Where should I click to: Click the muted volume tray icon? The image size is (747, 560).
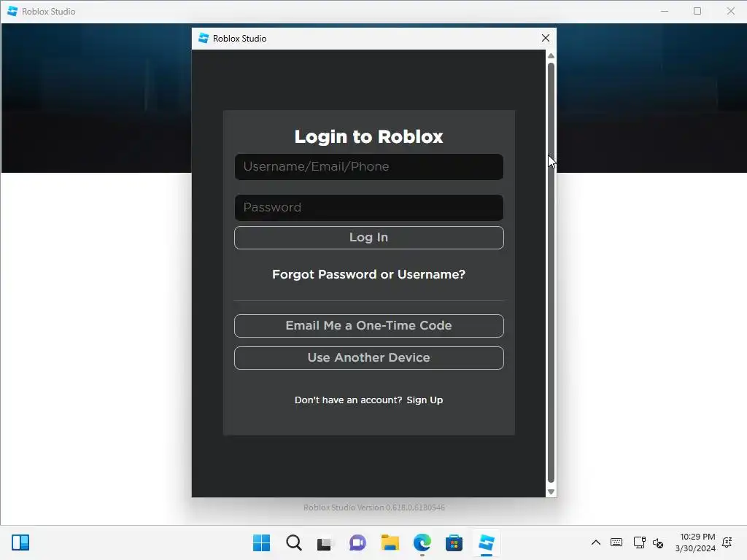click(658, 542)
